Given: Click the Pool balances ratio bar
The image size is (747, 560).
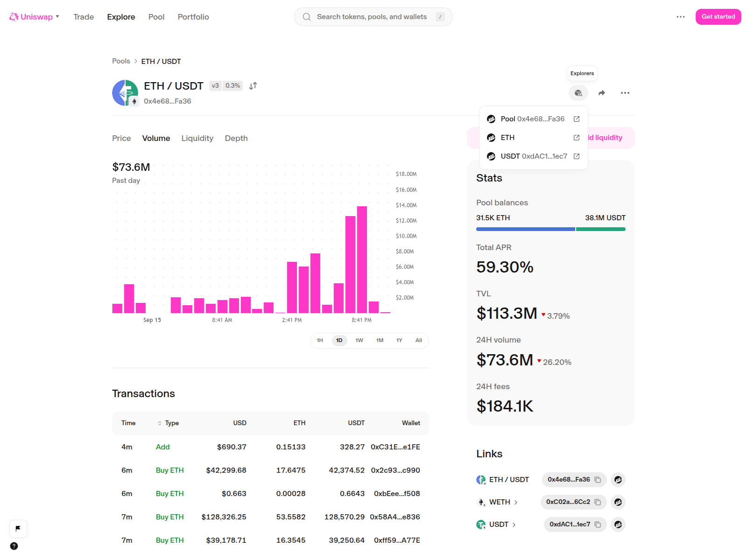Looking at the screenshot, I should pyautogui.click(x=551, y=229).
